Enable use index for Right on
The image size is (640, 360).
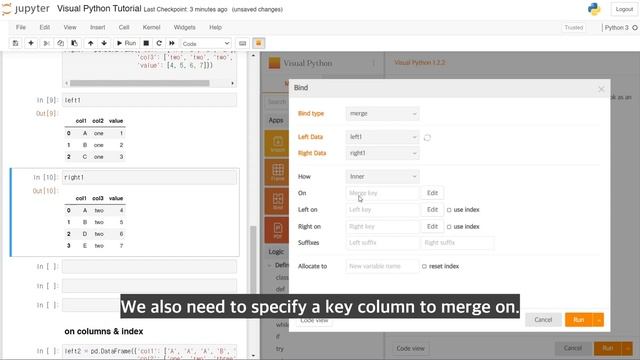point(449,227)
